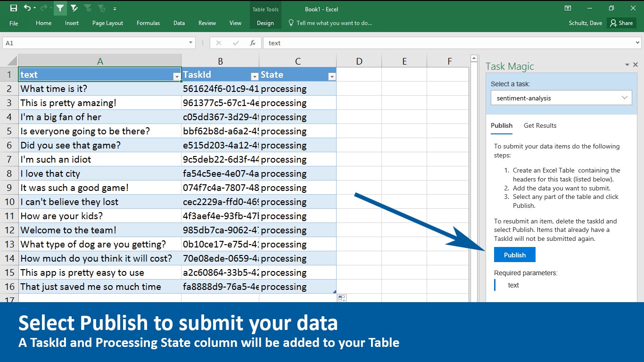Select the 'processing' State cell in row 5
This screenshot has height=362, width=644.
(x=297, y=131)
